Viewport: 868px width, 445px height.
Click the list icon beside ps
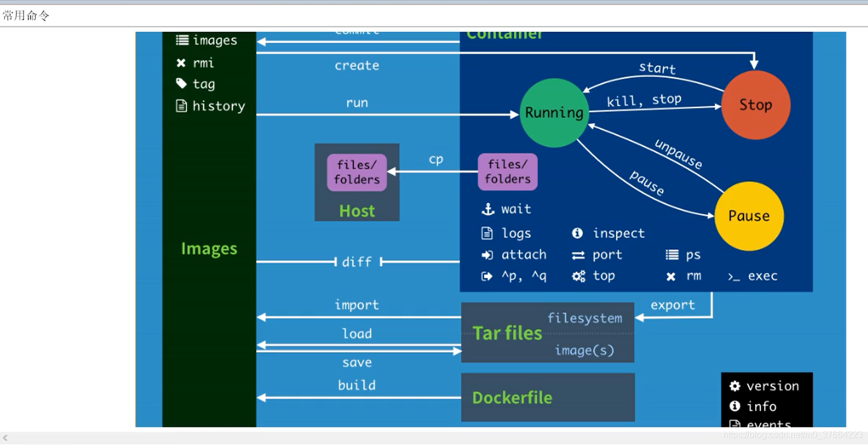[x=672, y=255]
